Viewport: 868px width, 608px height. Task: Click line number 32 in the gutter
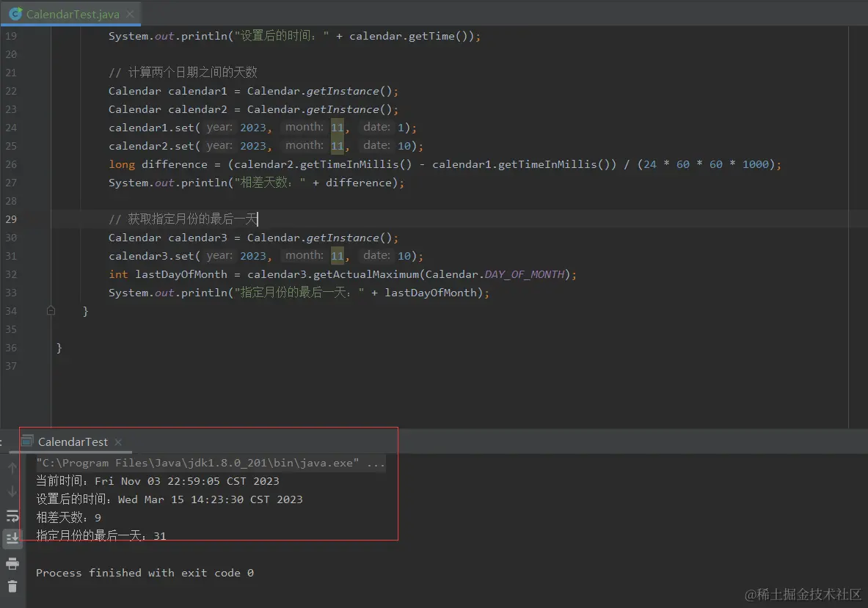click(11, 274)
